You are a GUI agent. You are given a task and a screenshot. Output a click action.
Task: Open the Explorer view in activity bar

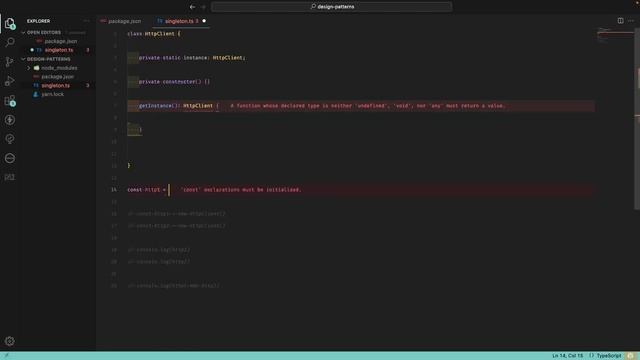(x=10, y=23)
